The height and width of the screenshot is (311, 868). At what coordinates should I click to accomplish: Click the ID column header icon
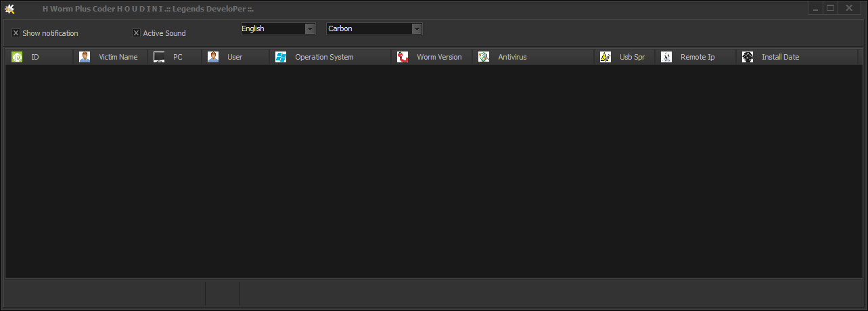coord(18,57)
